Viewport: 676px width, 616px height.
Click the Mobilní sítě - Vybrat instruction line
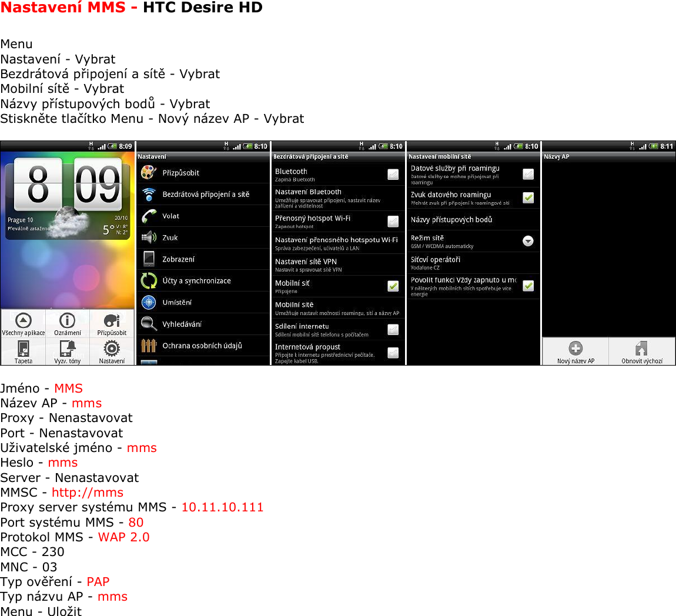(62, 89)
